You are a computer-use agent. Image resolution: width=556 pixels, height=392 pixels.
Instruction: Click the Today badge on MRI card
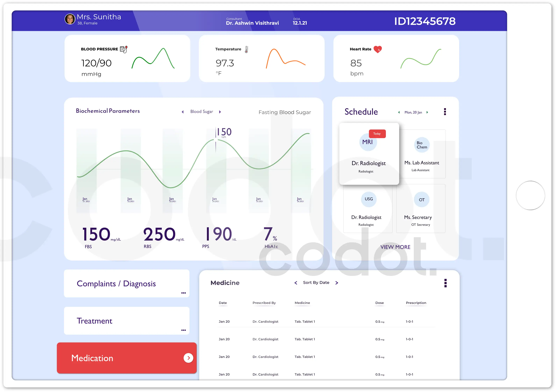click(x=377, y=133)
